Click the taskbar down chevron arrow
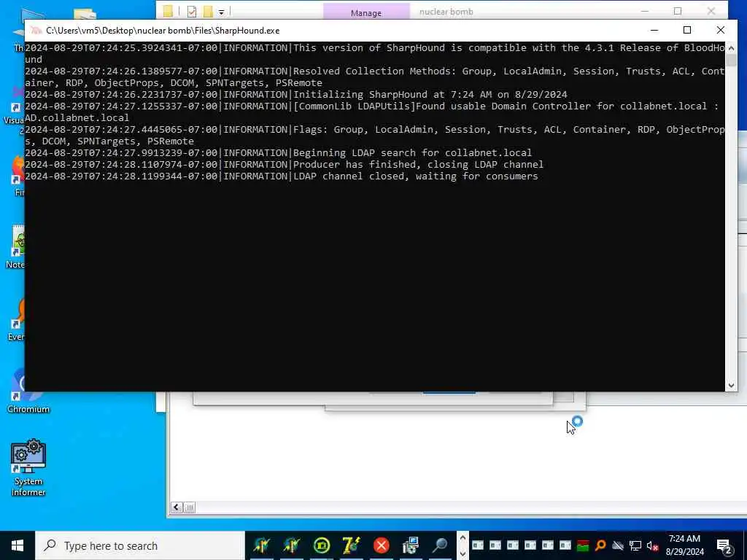Screen dimensions: 747x560 pyautogui.click(x=462, y=553)
